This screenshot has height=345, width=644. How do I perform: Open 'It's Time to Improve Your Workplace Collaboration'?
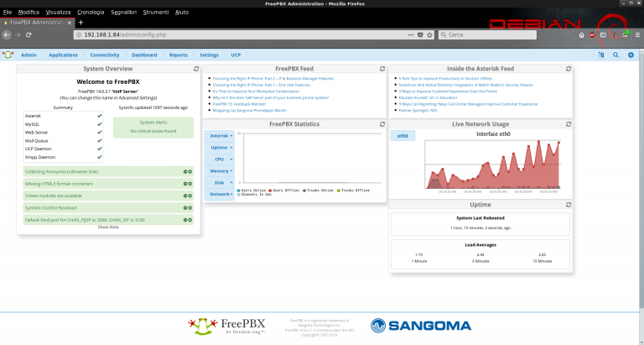point(256,91)
